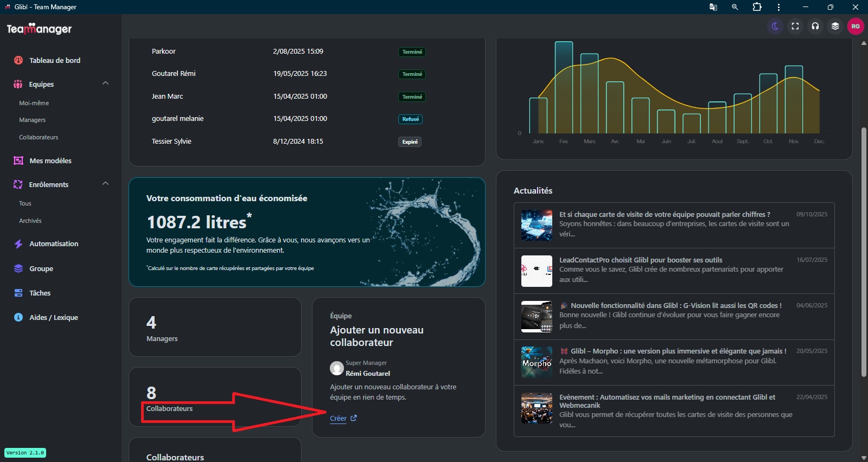
Task: Click the browser translate icon
Action: pos(713,7)
